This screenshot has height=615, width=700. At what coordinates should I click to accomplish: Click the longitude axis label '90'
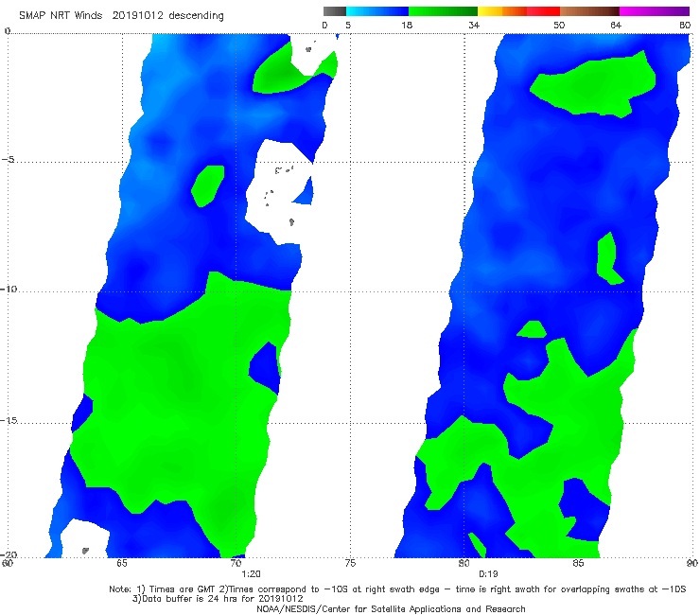click(x=692, y=563)
